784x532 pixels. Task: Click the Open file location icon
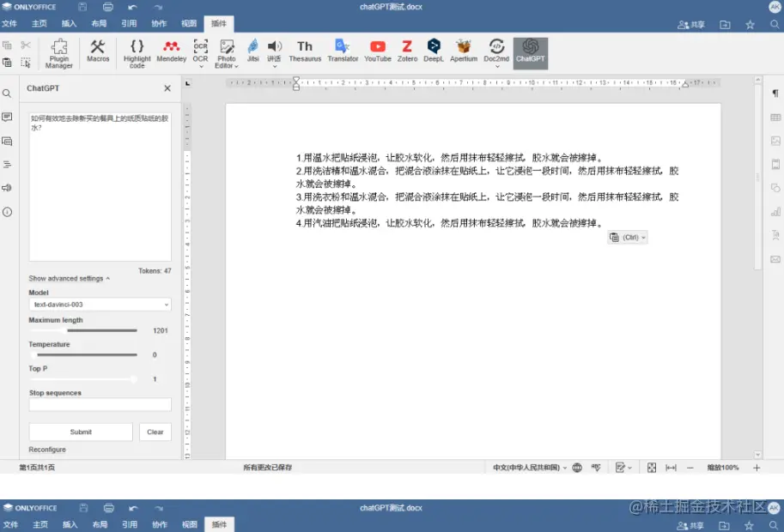coord(725,24)
